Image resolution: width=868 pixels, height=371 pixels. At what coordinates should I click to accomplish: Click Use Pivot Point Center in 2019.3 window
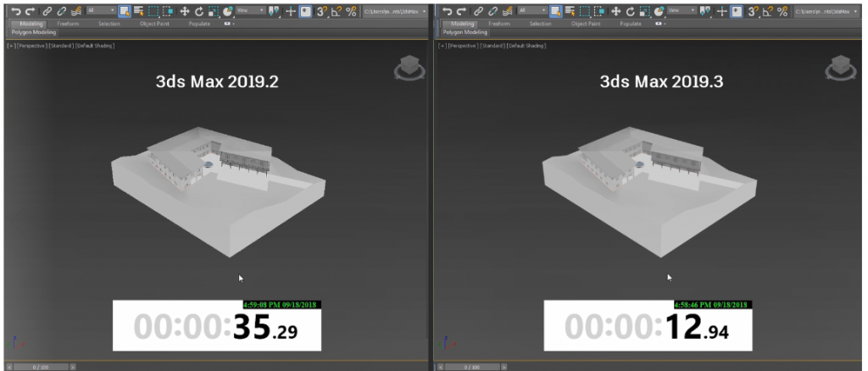[705, 11]
